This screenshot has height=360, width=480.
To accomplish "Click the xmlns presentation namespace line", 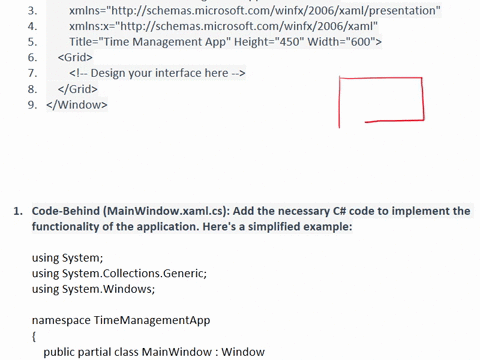I will [x=255, y=11].
